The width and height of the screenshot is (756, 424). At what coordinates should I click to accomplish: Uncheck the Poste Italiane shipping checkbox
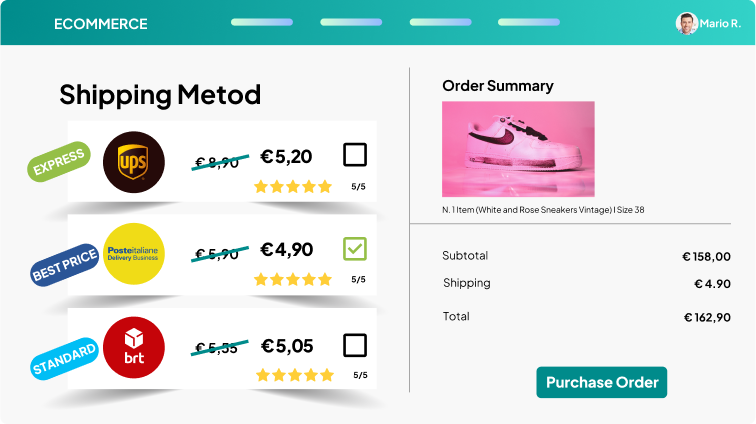pos(355,248)
